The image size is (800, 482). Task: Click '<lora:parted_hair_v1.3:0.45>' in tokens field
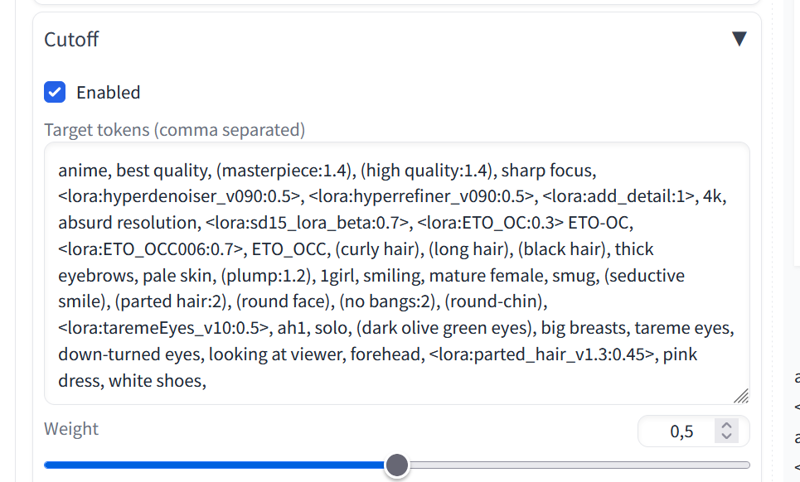pyautogui.click(x=543, y=354)
